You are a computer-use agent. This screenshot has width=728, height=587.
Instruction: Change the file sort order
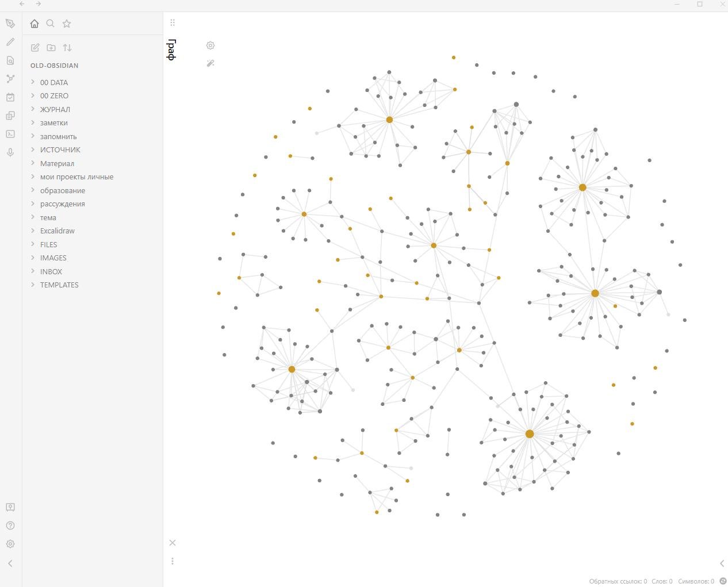click(x=67, y=48)
